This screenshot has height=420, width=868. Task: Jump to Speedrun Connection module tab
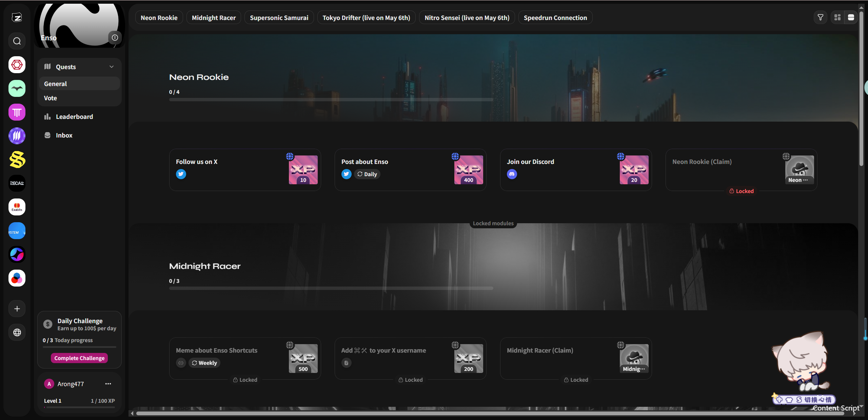[x=555, y=18]
